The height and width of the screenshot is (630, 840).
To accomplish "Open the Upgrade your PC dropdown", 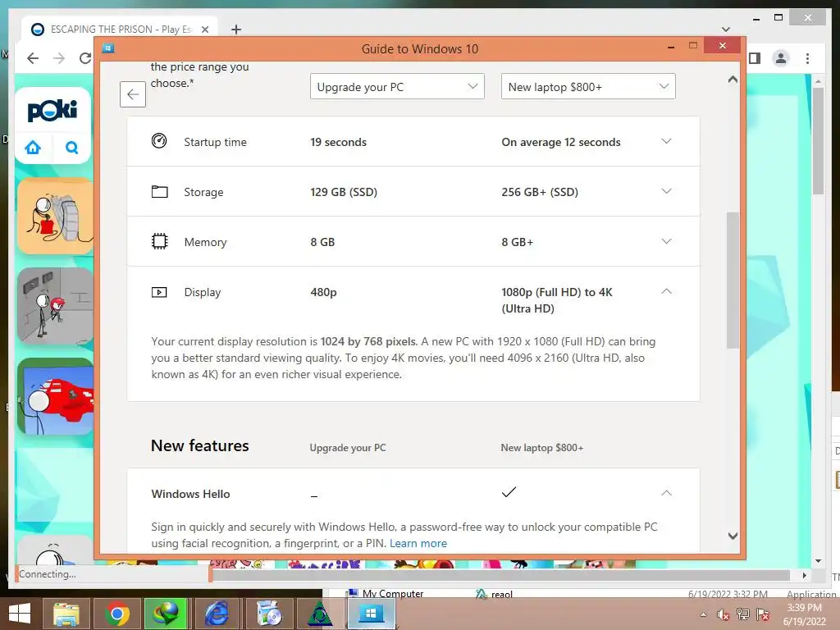I will 397,87.
